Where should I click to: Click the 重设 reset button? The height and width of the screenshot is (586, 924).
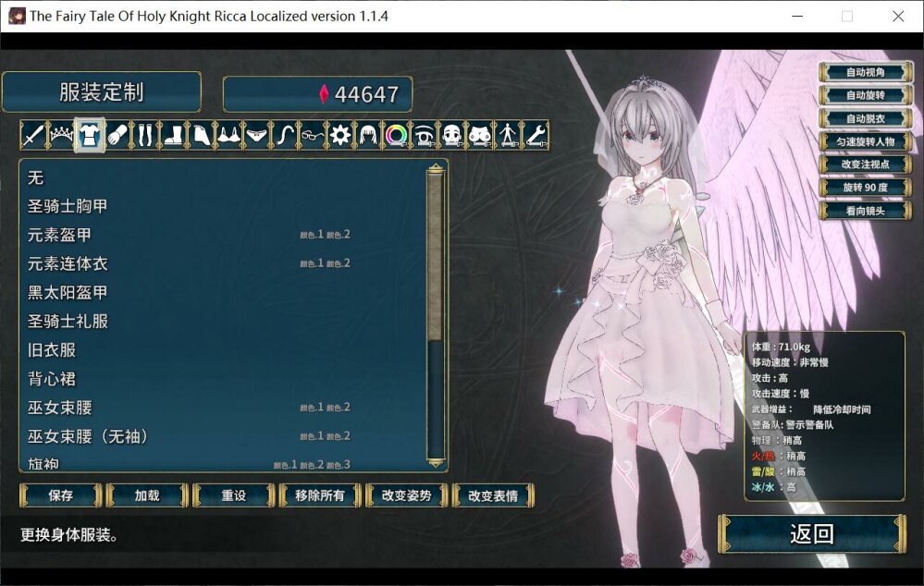(x=234, y=495)
